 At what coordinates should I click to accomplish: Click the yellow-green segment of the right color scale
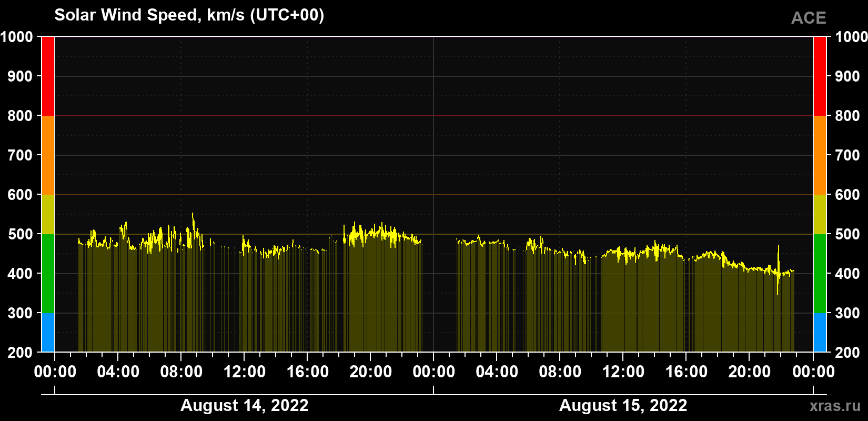click(820, 214)
